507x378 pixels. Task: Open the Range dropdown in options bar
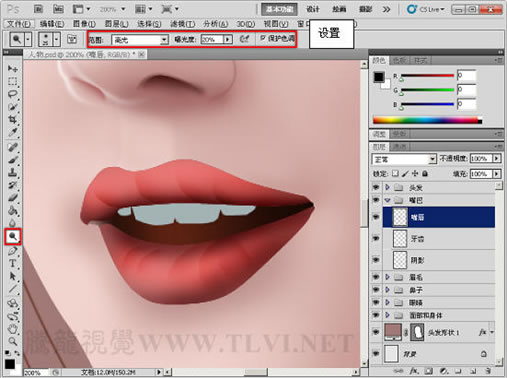(x=140, y=40)
